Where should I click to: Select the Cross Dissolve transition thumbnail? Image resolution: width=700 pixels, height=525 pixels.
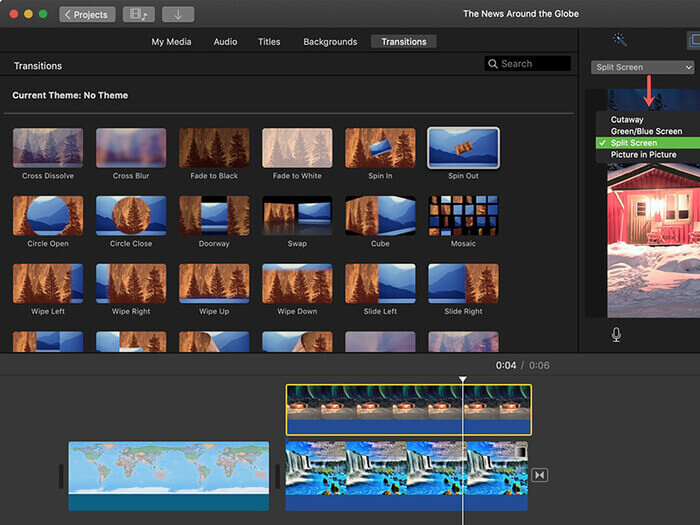tap(47, 148)
